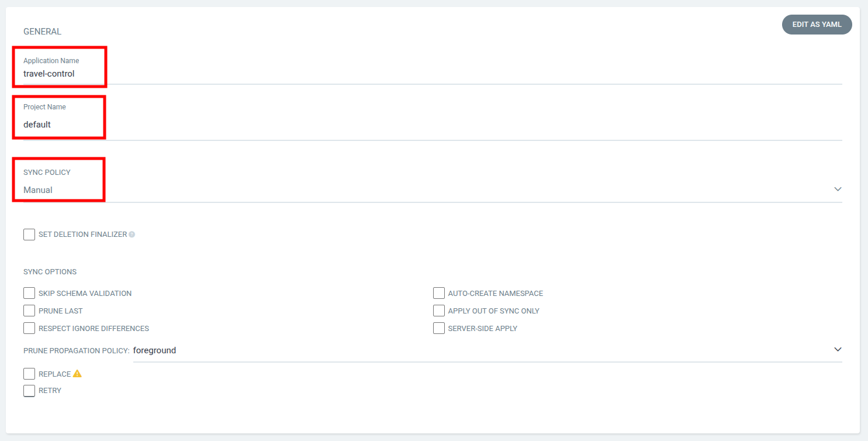Open sync policy options by clicking Manual
Image resolution: width=868 pixels, height=441 pixels.
(x=39, y=190)
